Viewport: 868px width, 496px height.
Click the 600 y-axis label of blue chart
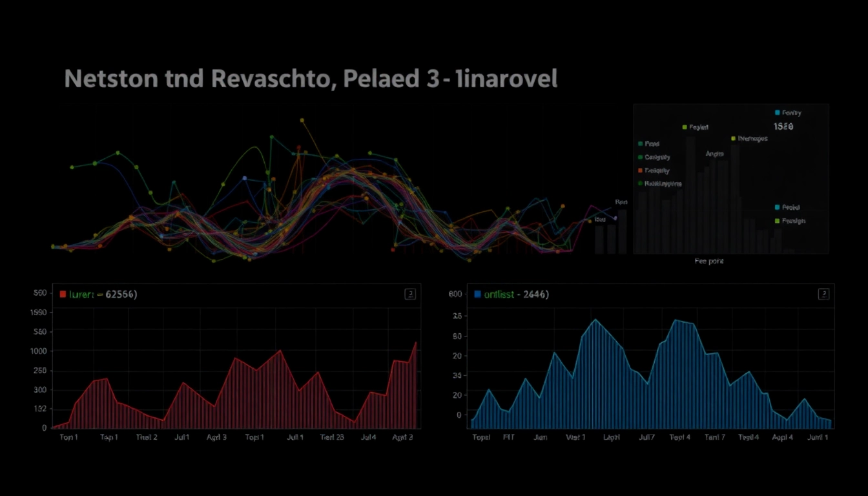coord(455,294)
